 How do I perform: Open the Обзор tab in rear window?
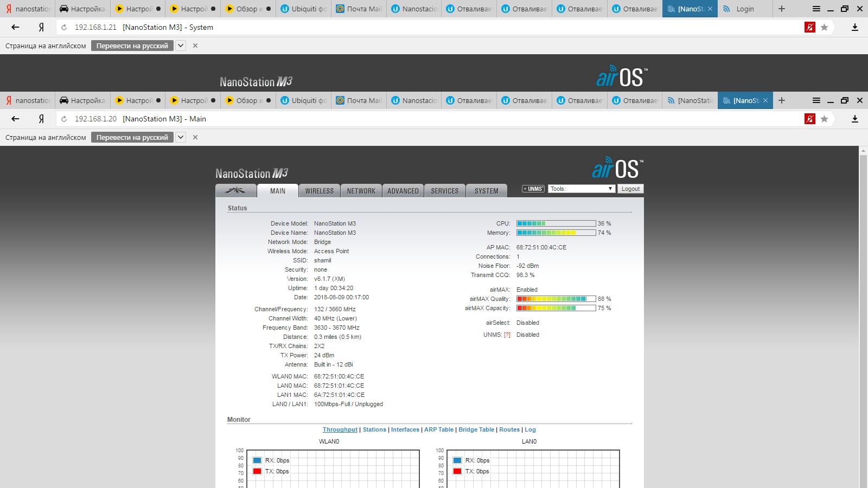248,9
